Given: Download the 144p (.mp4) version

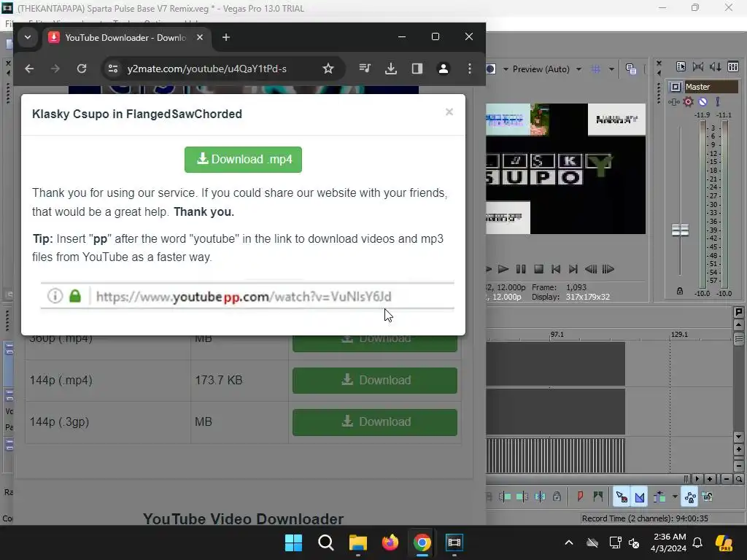Looking at the screenshot, I should [374, 380].
